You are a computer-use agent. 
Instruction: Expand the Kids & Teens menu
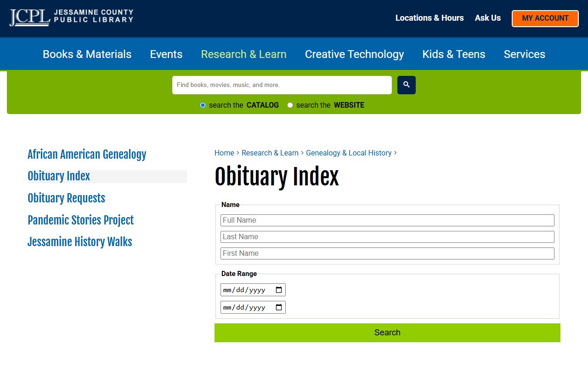tap(453, 54)
